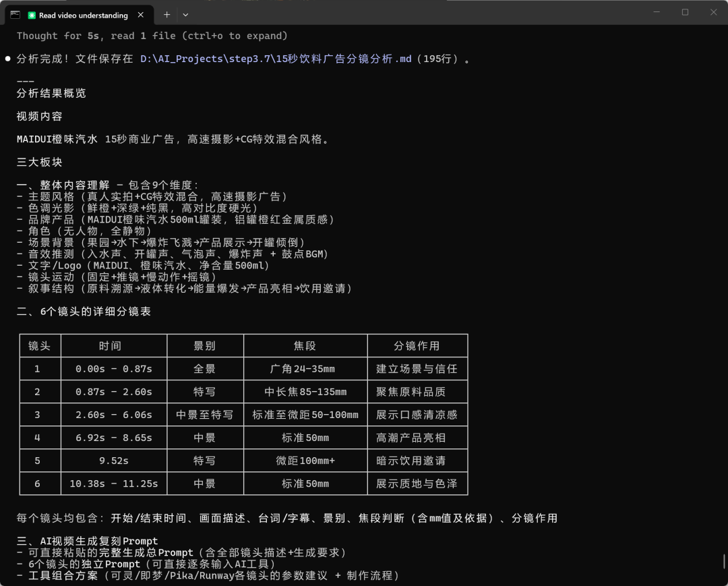
Task: Click the heading 二、6个镜头的详细分镜表
Action: click(84, 312)
